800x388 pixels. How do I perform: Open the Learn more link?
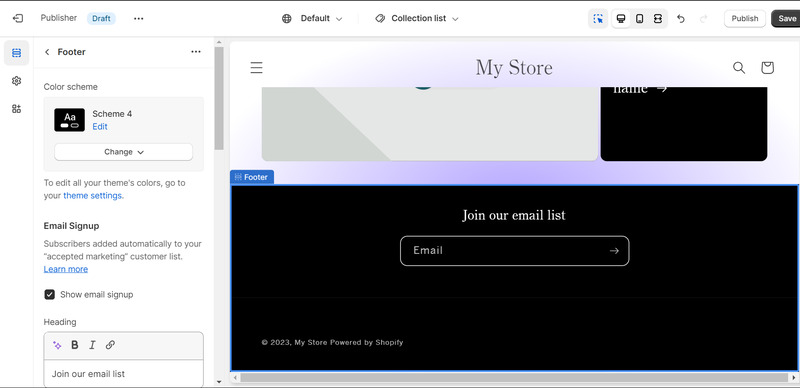(65, 269)
